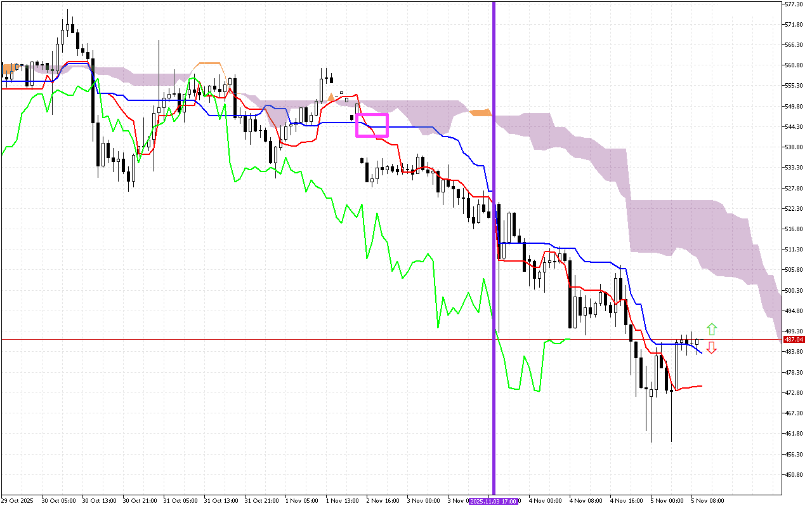This screenshot has height=508, width=812.
Task: Click the orange block at the chart's far left
Action: (8, 68)
